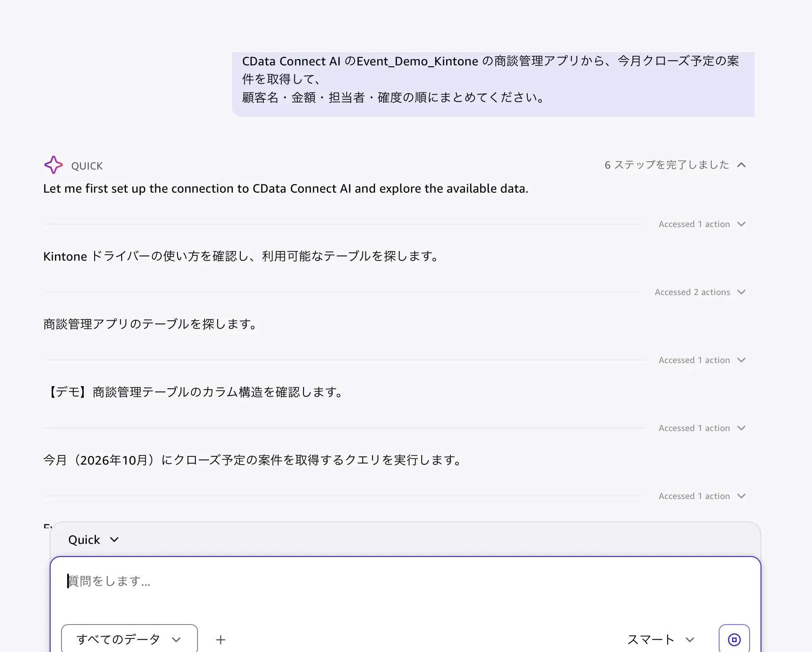Open the すべてのデータ data source dropdown

pos(130,639)
